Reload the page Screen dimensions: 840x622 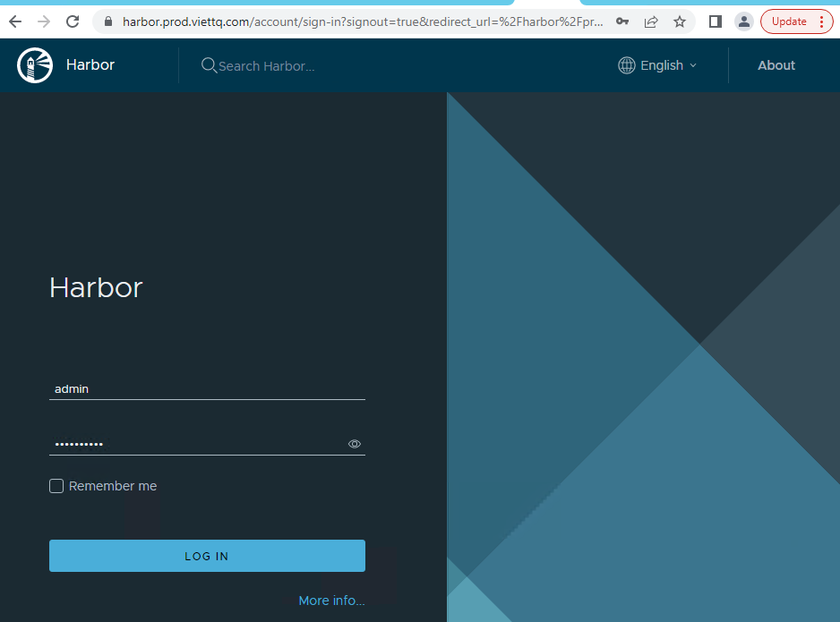[x=73, y=21]
